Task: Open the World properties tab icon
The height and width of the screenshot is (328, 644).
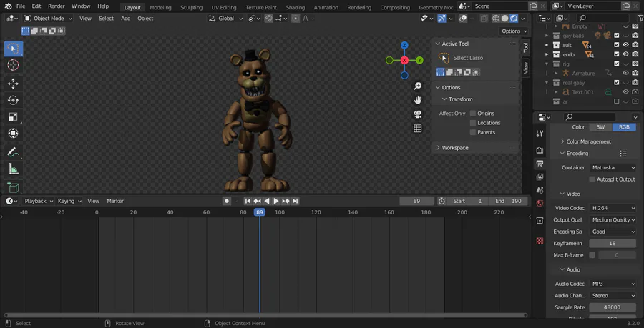Action: (540, 204)
